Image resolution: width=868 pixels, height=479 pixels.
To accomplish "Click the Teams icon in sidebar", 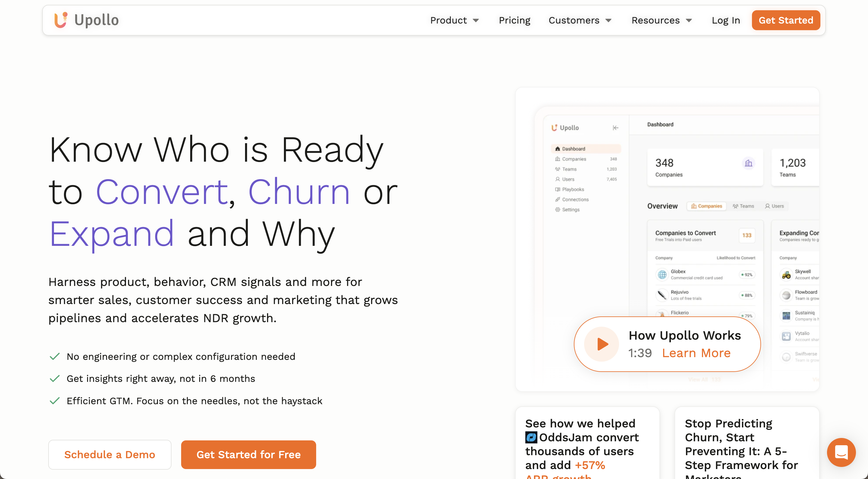I will 558,169.
